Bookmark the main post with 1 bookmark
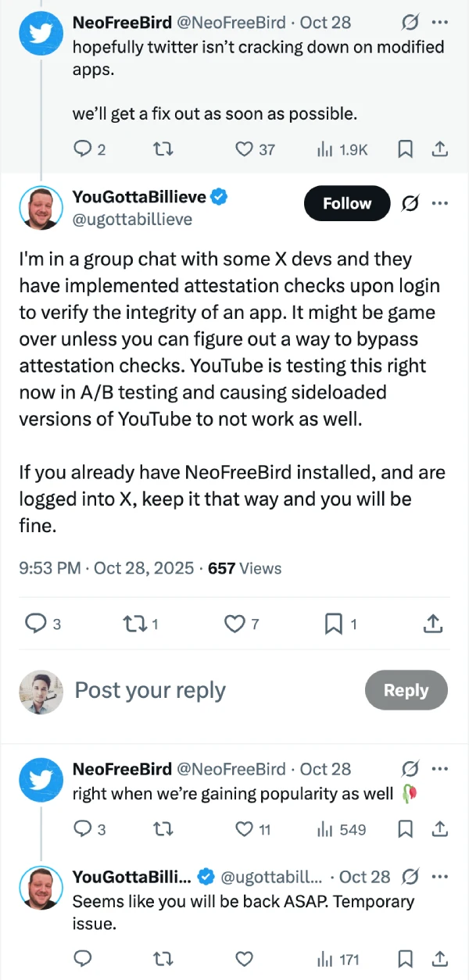The image size is (469, 980). tap(334, 623)
